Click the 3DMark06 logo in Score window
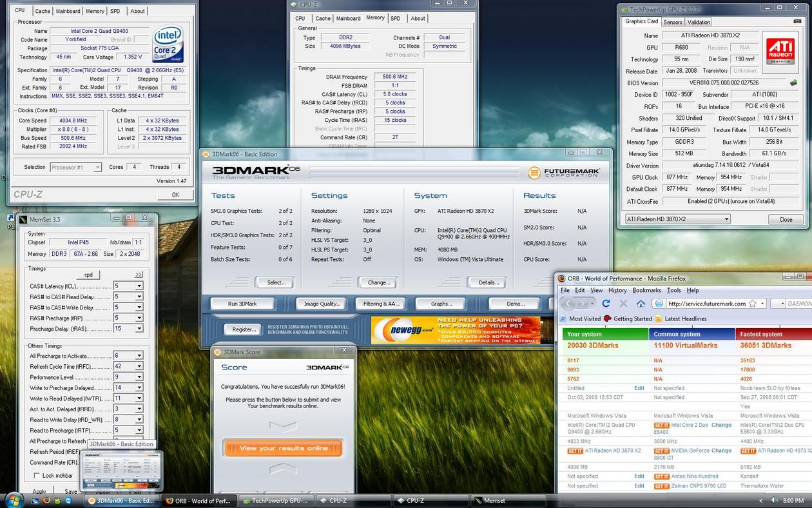 (x=327, y=367)
